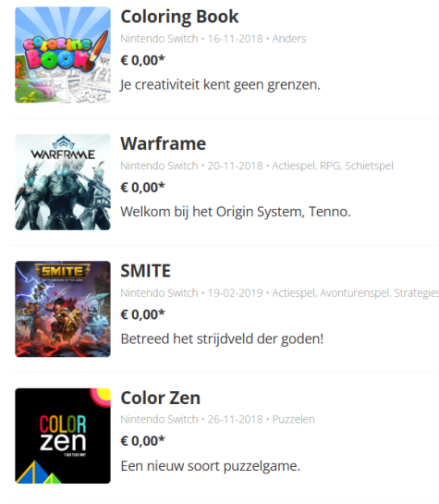
Task: Click the Anders genre under Coloring Book
Action: tap(289, 39)
